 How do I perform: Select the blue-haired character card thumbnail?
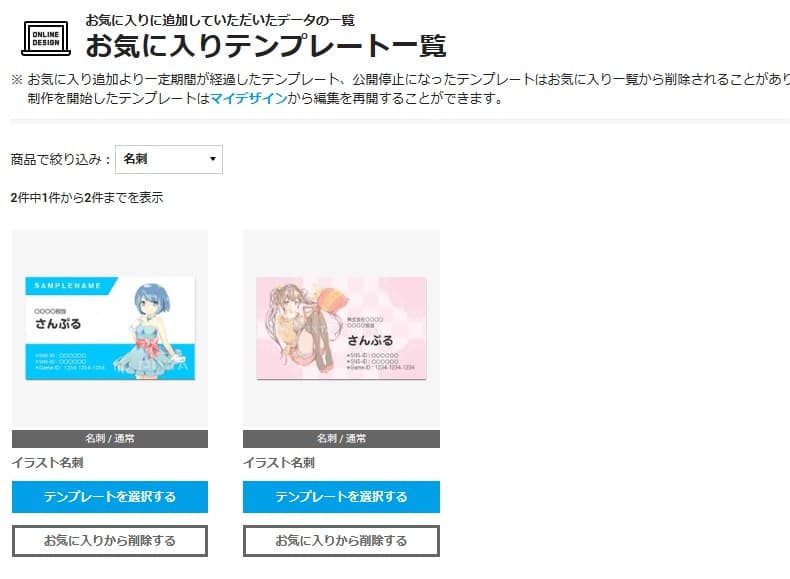tap(110, 328)
